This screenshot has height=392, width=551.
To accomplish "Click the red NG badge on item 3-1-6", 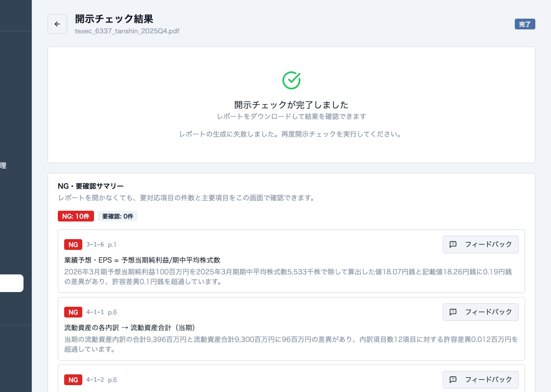I will [73, 245].
